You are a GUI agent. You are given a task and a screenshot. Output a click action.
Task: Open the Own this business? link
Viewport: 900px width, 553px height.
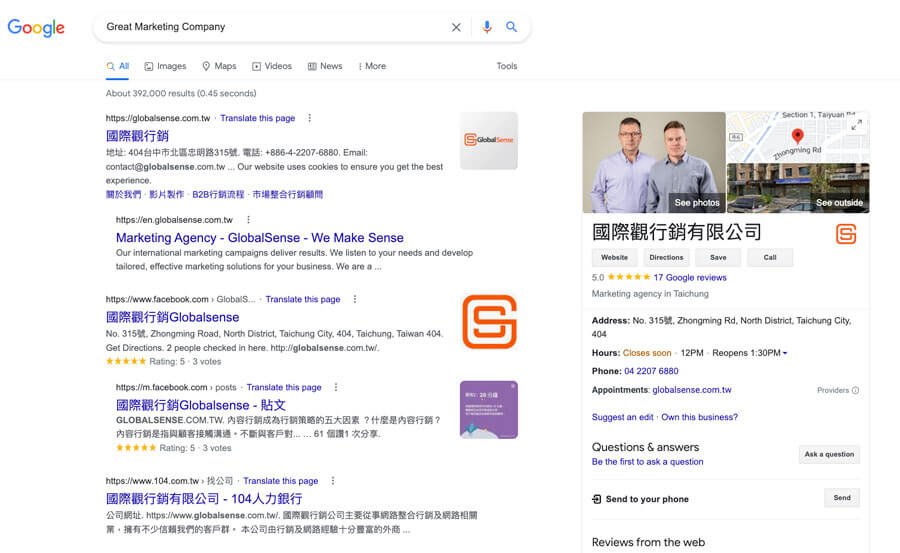(x=700, y=417)
